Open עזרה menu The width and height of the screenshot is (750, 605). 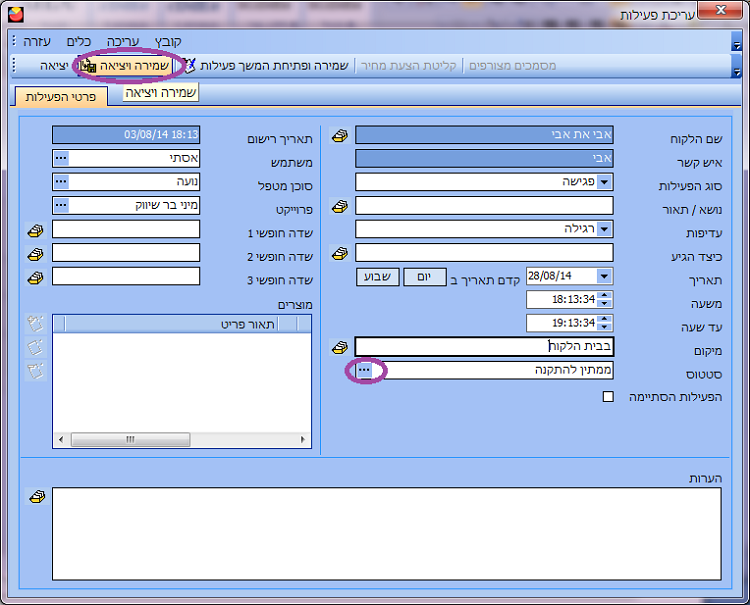(x=37, y=42)
